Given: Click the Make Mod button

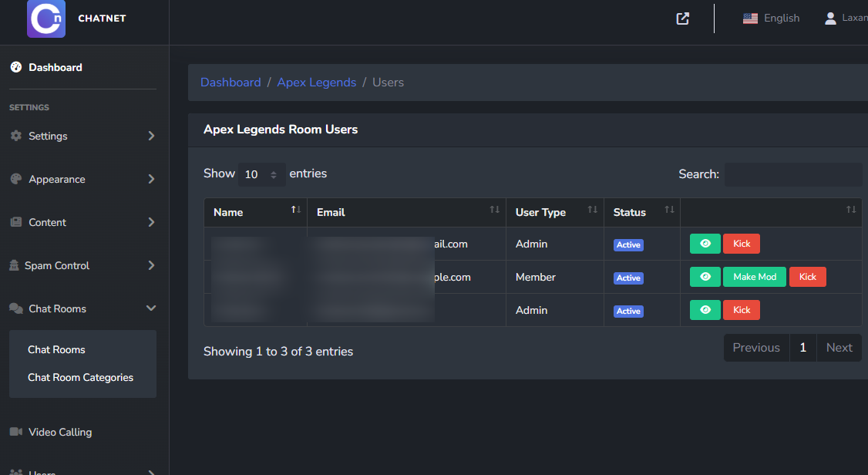Looking at the screenshot, I should [x=754, y=276].
